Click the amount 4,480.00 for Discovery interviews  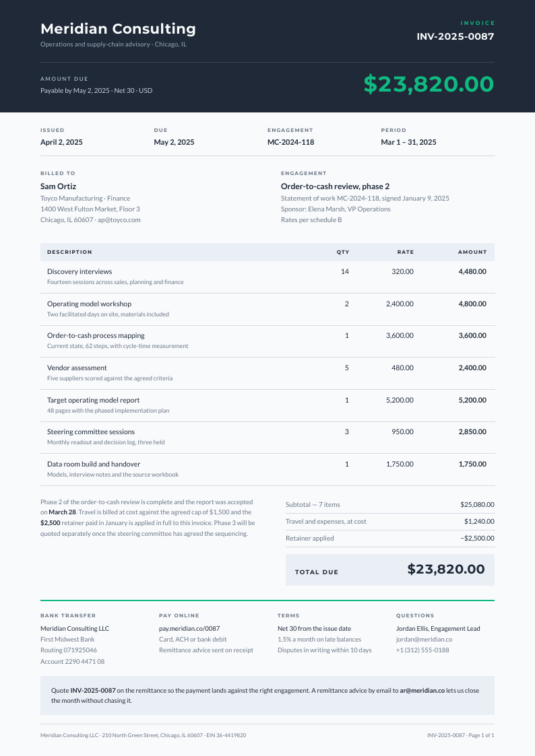click(472, 272)
